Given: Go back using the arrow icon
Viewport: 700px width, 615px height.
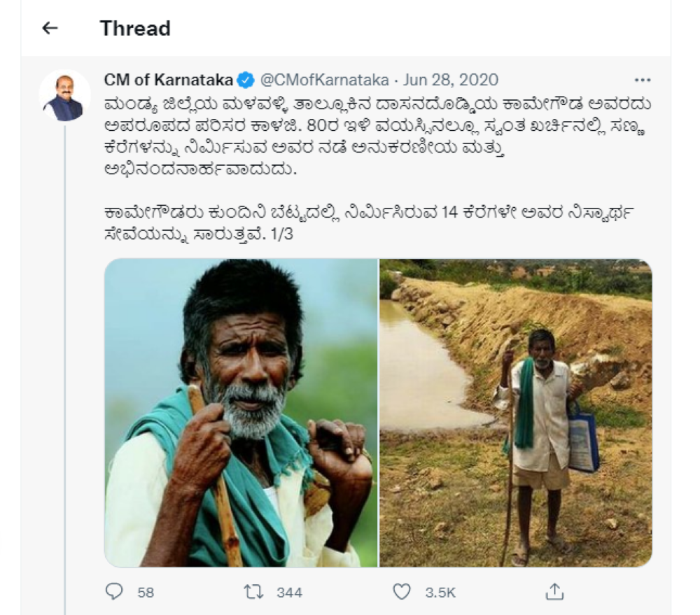Looking at the screenshot, I should [x=49, y=28].
